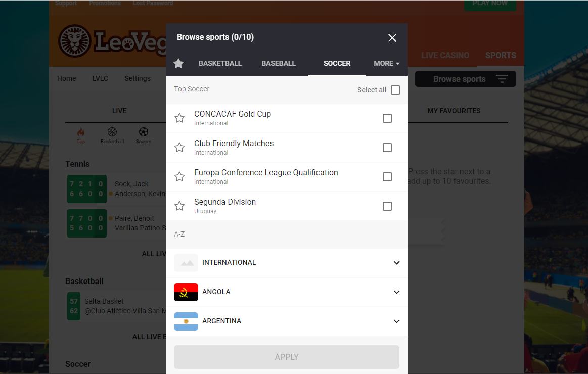This screenshot has width=588, height=374.
Task: Filter live events by Soccer icon
Action: pos(144,135)
